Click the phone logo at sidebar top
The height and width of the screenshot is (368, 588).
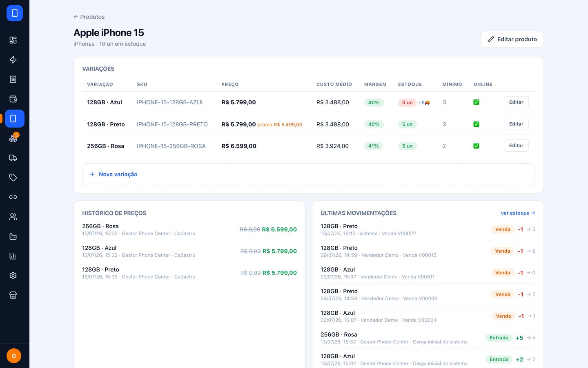click(x=15, y=13)
